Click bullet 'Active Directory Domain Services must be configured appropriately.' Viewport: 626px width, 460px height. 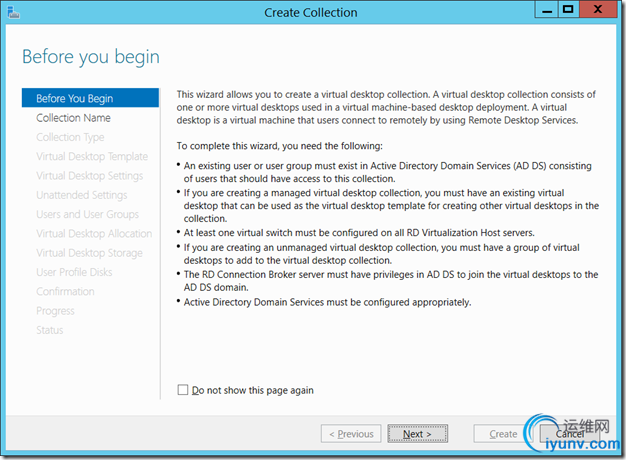click(327, 302)
